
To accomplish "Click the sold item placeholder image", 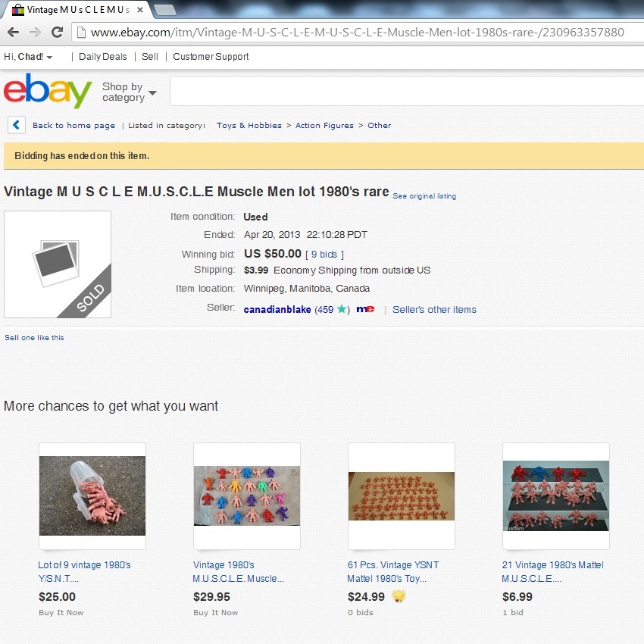I will tap(58, 264).
